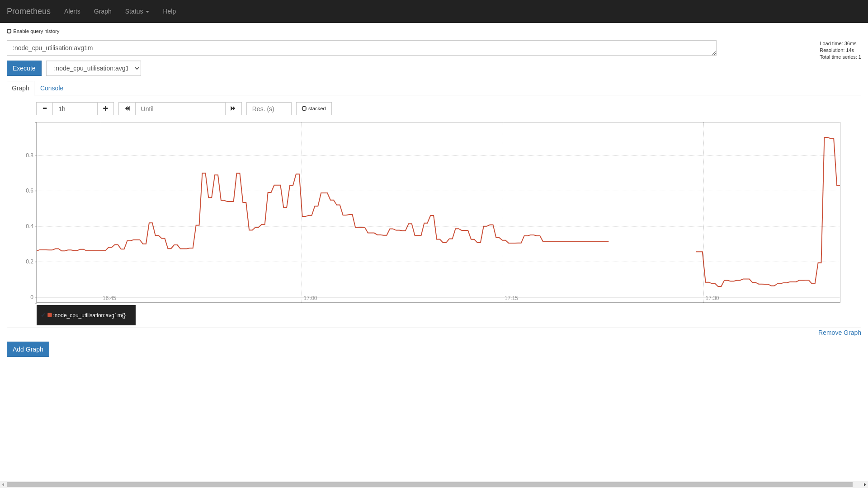This screenshot has width=868, height=488.
Task: Add a new graph panel
Action: tap(28, 349)
